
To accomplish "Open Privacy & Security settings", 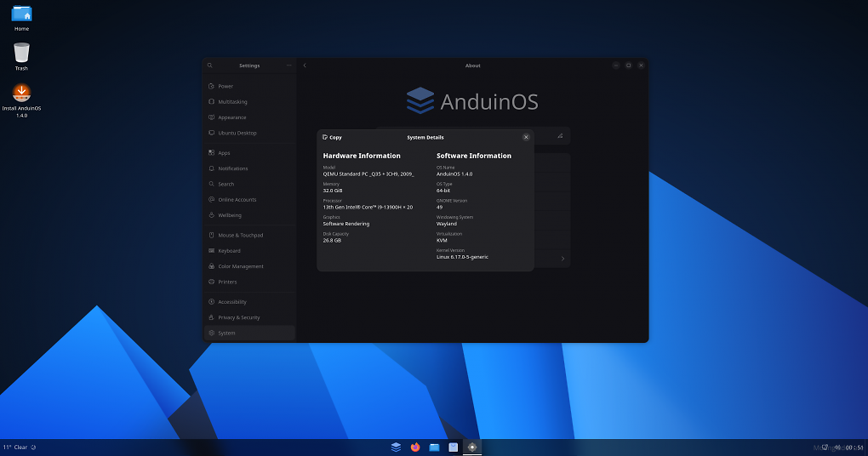I will point(238,317).
